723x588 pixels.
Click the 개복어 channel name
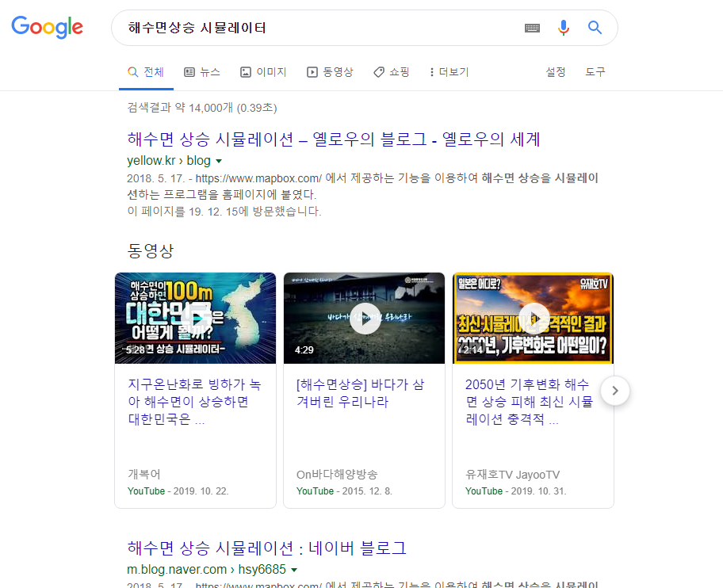click(x=143, y=474)
